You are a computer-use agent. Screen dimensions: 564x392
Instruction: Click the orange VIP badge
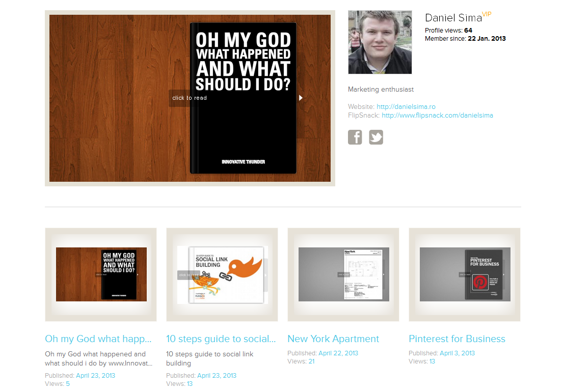click(x=487, y=14)
